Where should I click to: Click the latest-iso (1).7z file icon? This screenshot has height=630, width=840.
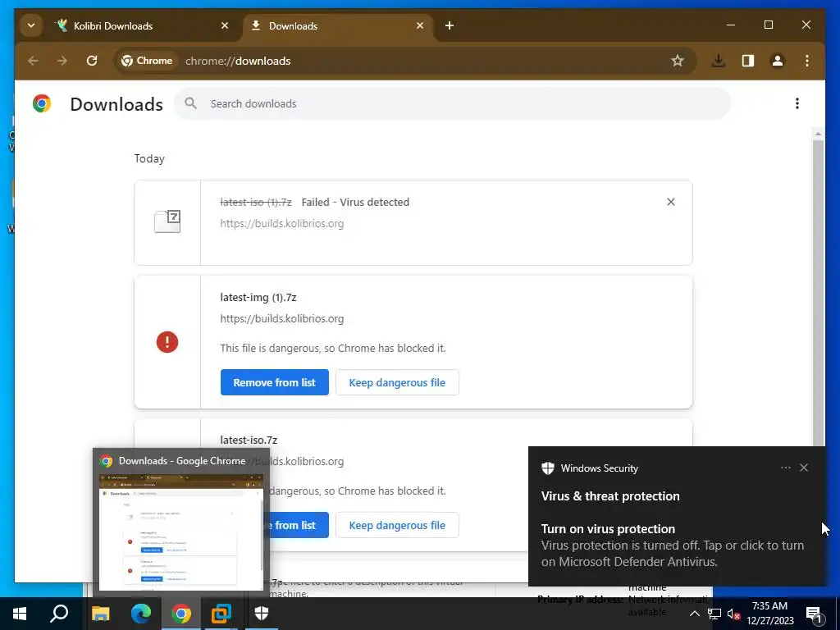pos(167,221)
